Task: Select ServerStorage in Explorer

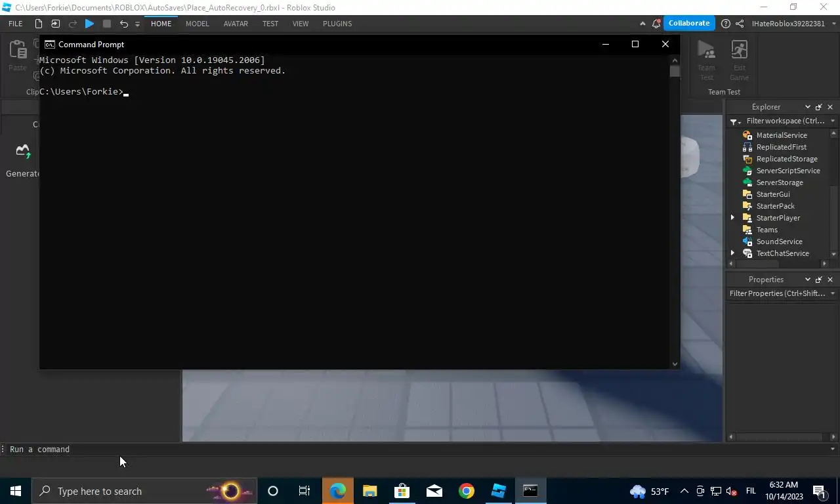Action: click(779, 182)
